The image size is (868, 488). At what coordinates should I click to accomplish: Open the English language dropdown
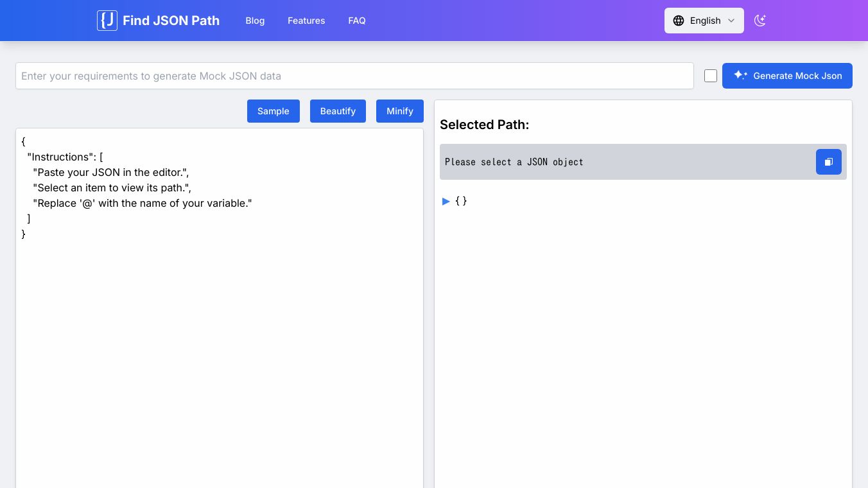(704, 21)
